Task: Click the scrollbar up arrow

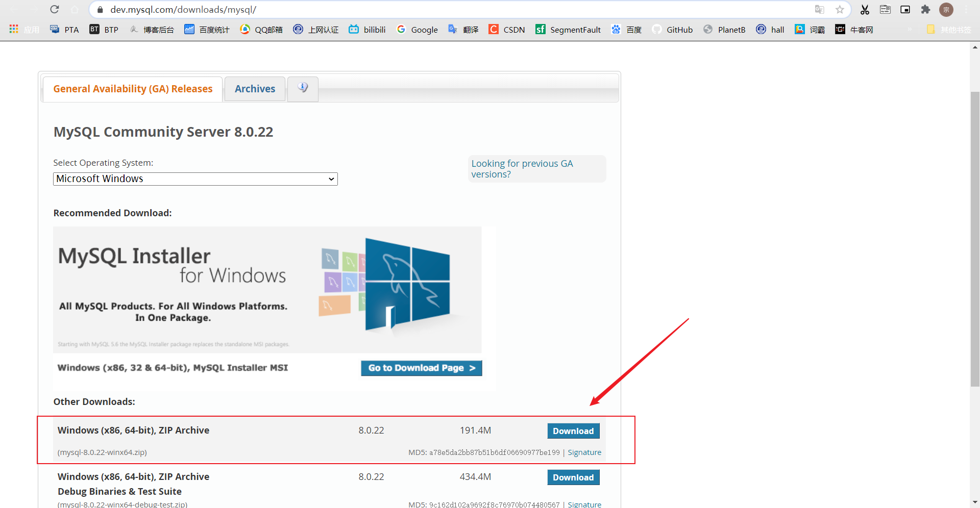Action: [x=975, y=47]
